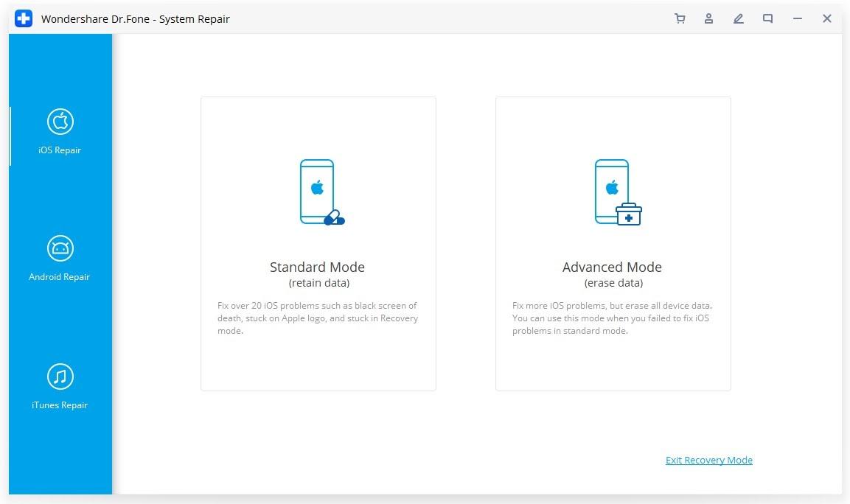Minimize the Dr.Fone window
Screen dimensions: 850x504
(x=798, y=18)
